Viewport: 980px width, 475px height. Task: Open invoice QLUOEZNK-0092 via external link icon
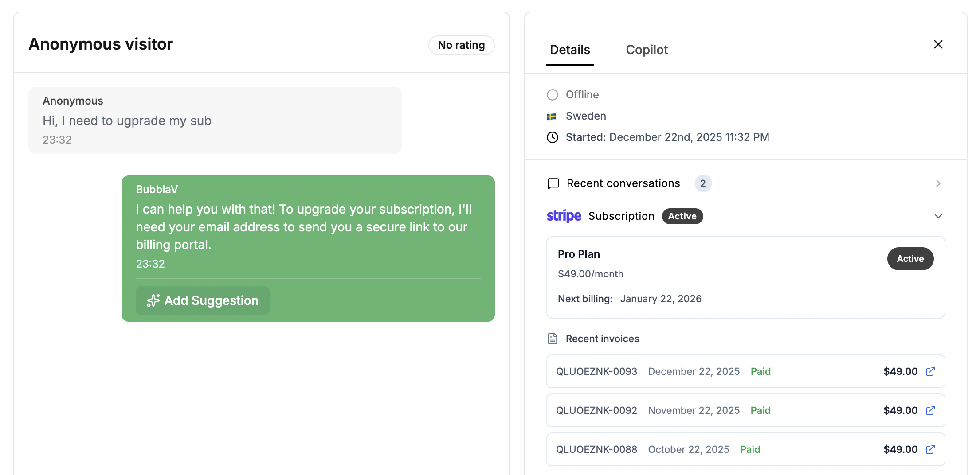930,410
